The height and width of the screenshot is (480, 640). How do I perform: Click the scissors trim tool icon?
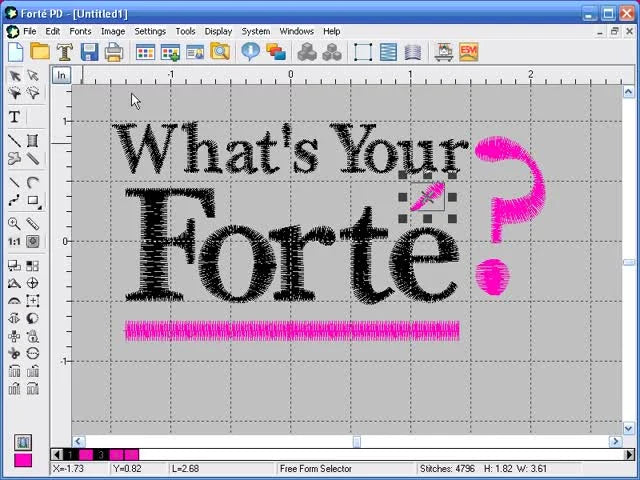click(x=14, y=353)
